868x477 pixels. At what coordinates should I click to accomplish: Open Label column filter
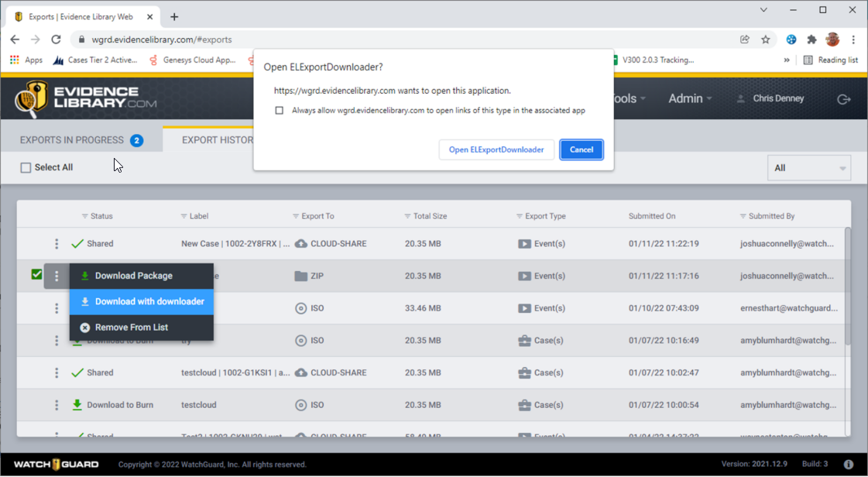pyautogui.click(x=184, y=216)
